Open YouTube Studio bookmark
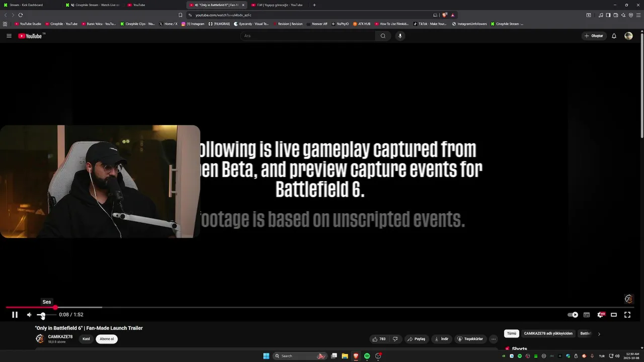Screen dimensions: 644x362 [x=28, y=24]
